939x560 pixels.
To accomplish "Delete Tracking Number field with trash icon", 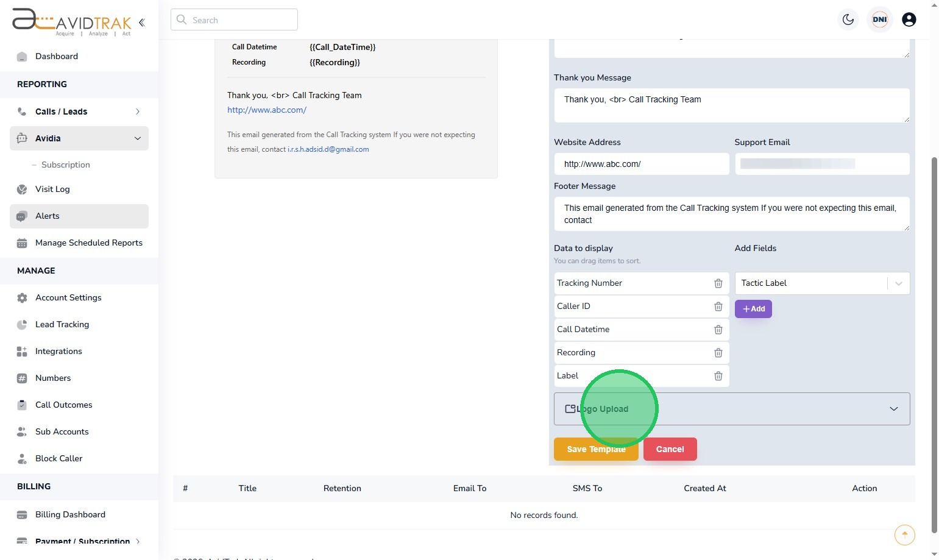I will (x=718, y=283).
